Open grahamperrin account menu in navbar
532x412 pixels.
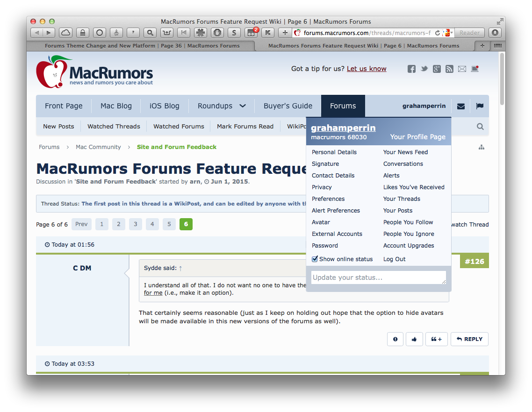coord(424,106)
